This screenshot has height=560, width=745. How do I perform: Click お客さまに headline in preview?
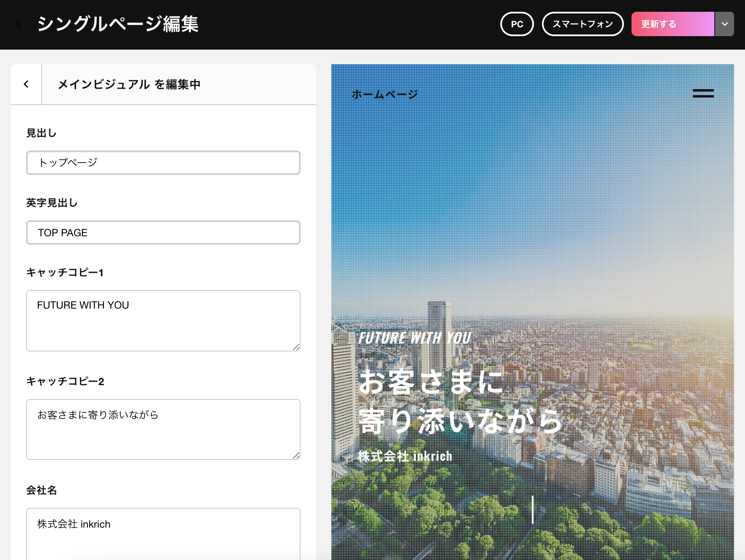point(431,382)
